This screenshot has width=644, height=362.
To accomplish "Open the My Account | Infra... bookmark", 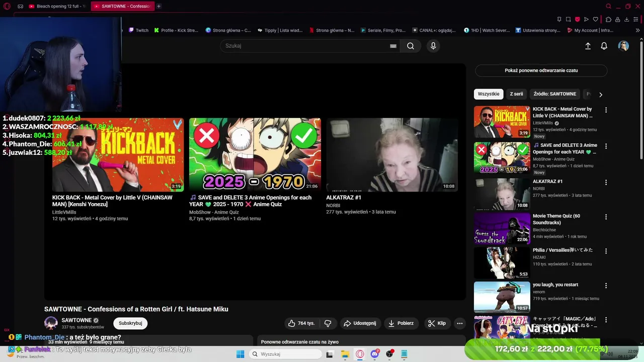I will [590, 30].
